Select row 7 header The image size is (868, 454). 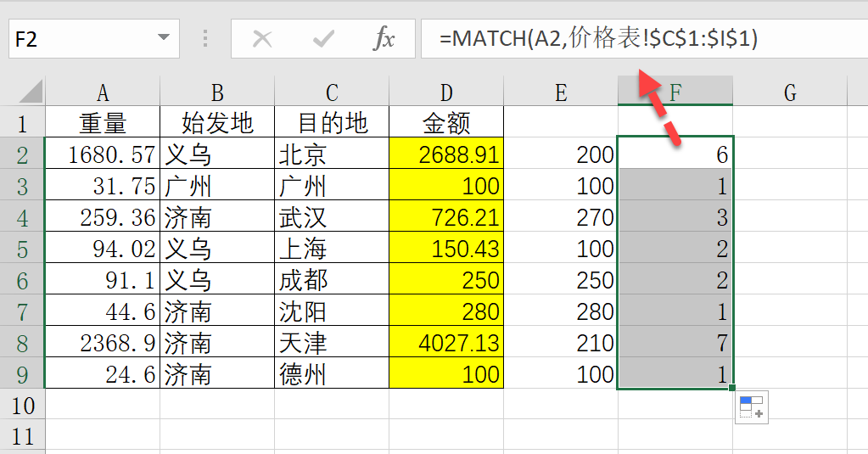click(22, 310)
